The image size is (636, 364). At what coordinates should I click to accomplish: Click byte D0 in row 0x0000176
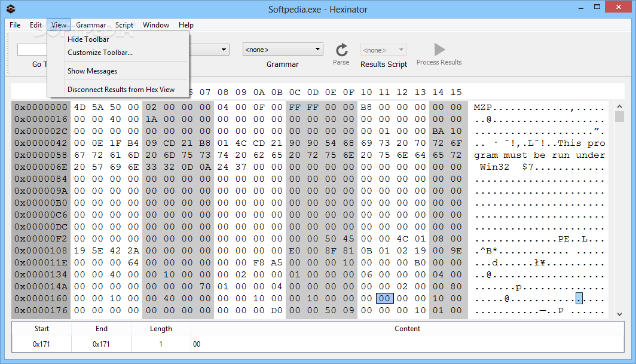(x=277, y=310)
